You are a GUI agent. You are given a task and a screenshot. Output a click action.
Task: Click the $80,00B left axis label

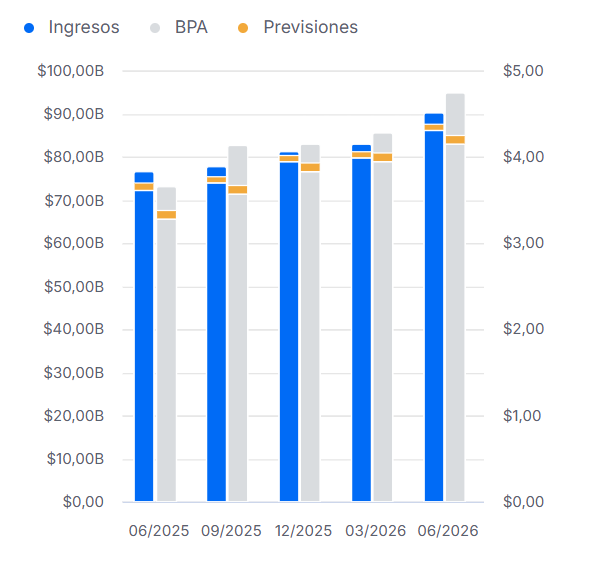(x=73, y=157)
